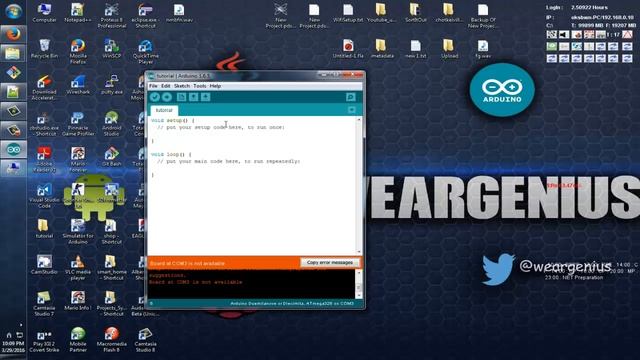The image size is (640, 360).
Task: Open the metadata folder on desktop
Action: coord(382,49)
